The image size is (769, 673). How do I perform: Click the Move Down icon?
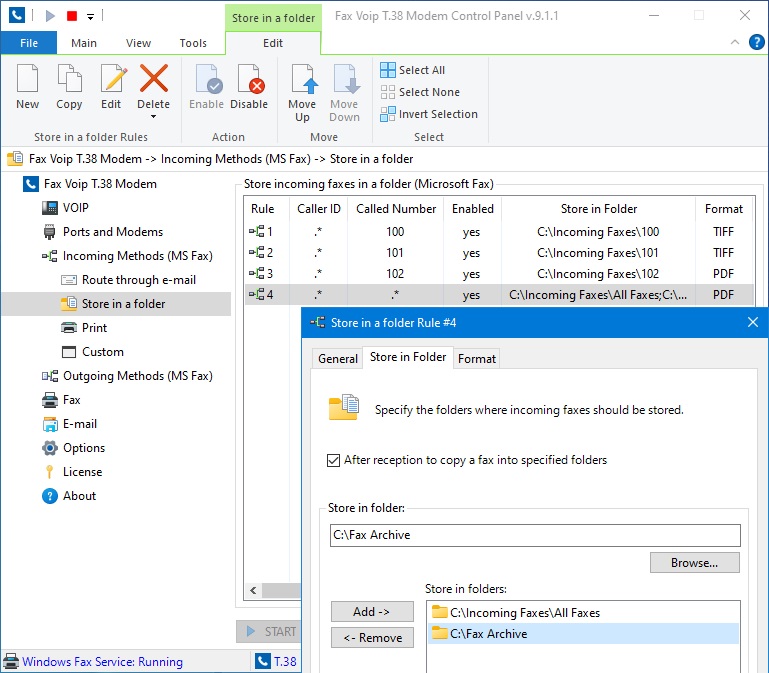point(346,78)
